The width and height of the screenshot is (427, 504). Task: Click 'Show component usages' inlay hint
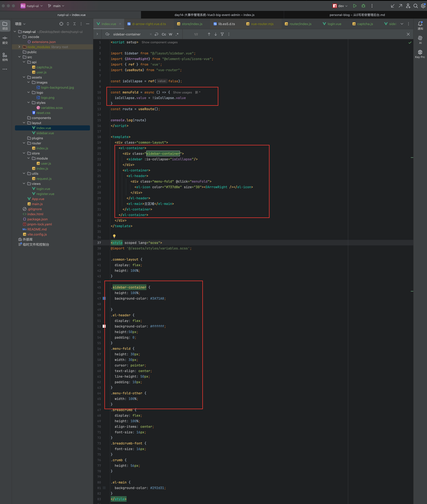[160, 42]
